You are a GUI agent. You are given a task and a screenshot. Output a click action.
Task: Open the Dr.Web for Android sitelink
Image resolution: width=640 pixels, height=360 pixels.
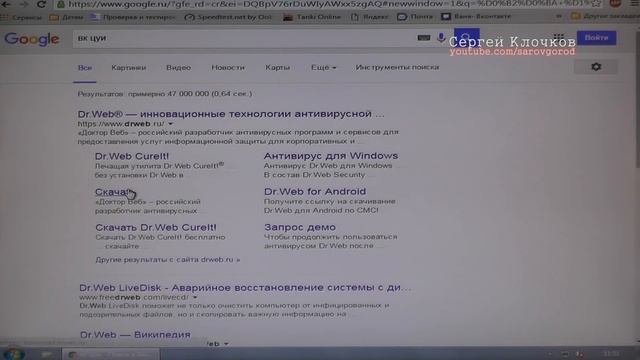pyautogui.click(x=315, y=191)
